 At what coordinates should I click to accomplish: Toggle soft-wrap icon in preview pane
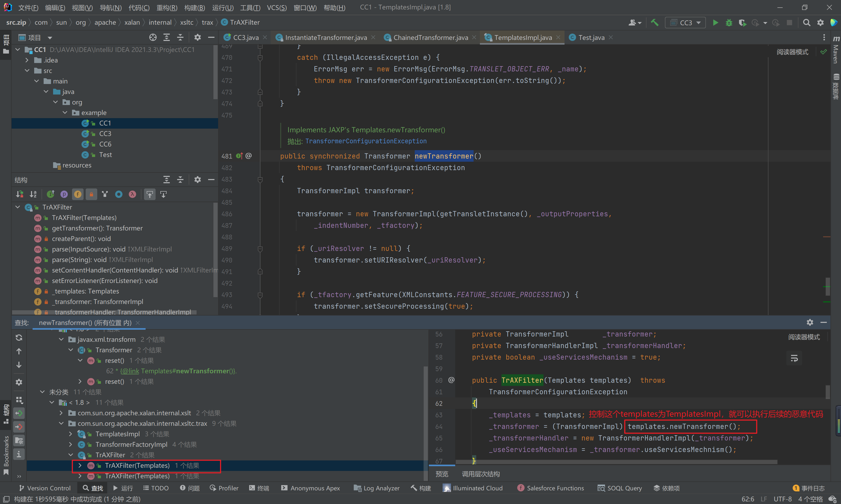(794, 358)
